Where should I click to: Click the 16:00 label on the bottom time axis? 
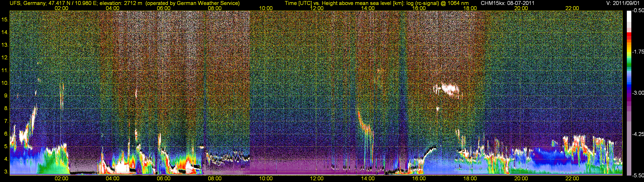tap(419, 179)
